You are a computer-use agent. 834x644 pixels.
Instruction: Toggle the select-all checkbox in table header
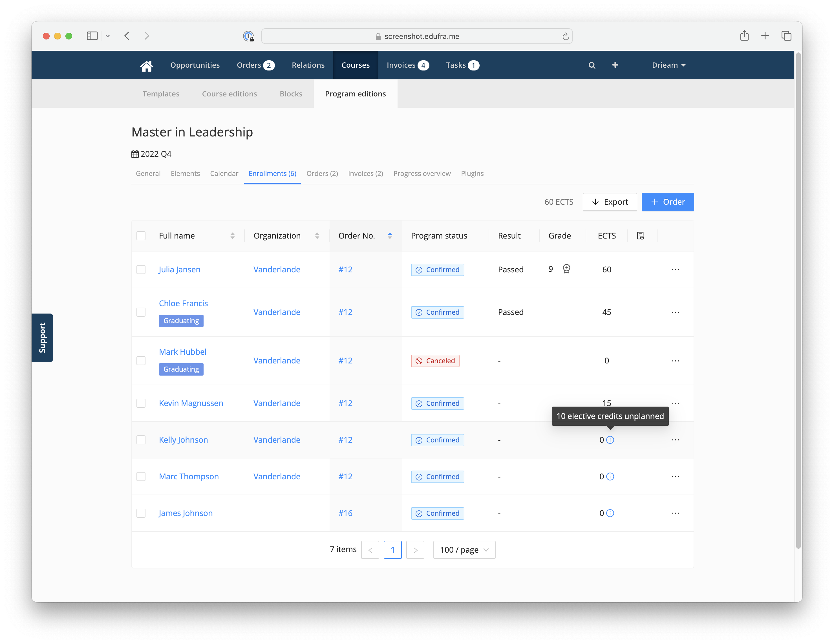point(141,236)
